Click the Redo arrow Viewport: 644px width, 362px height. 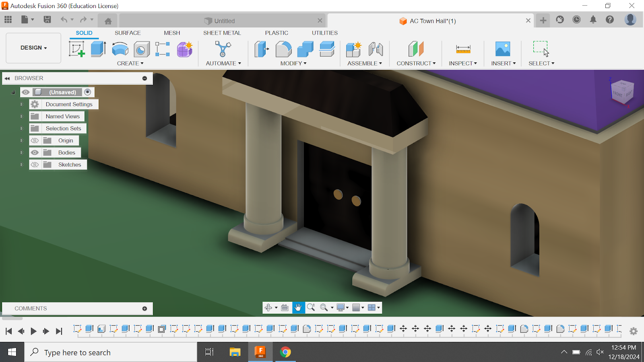(x=83, y=19)
